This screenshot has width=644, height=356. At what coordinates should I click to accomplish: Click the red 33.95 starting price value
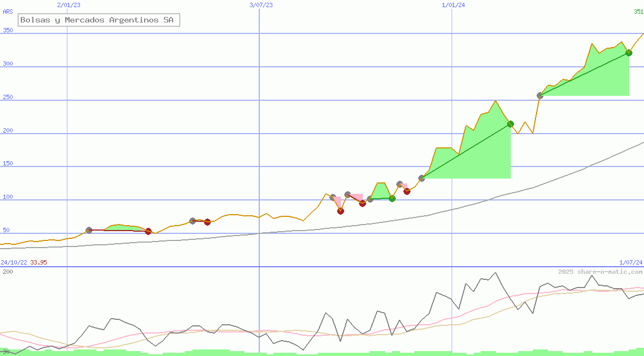point(38,262)
